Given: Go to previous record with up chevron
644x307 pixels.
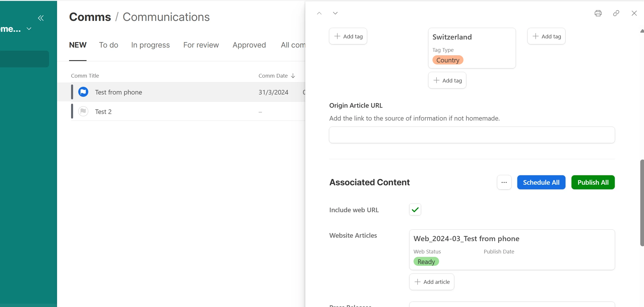Looking at the screenshot, I should pyautogui.click(x=319, y=13).
